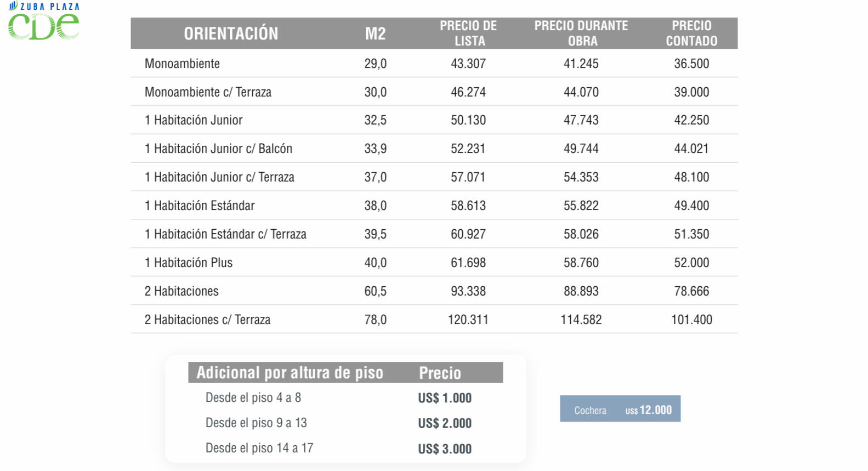Image resolution: width=868 pixels, height=471 pixels.
Task: Click the 101.400 contado price cell
Action: (x=691, y=320)
